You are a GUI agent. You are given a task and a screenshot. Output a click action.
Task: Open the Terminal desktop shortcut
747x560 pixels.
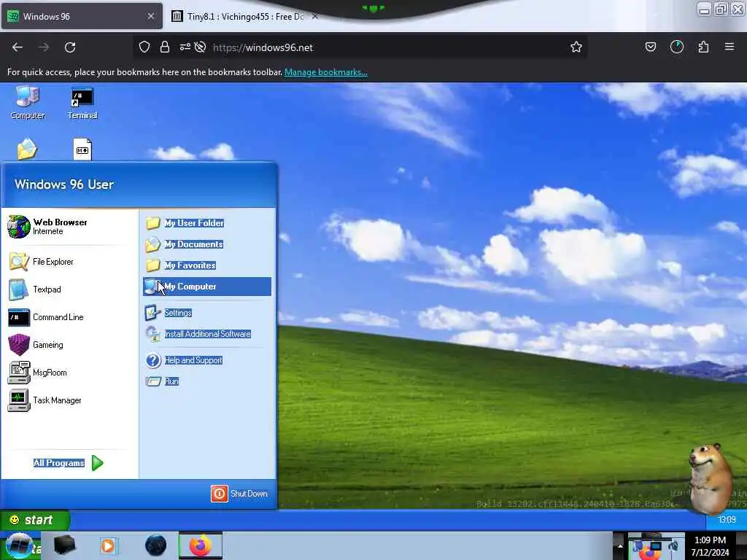tap(82, 103)
